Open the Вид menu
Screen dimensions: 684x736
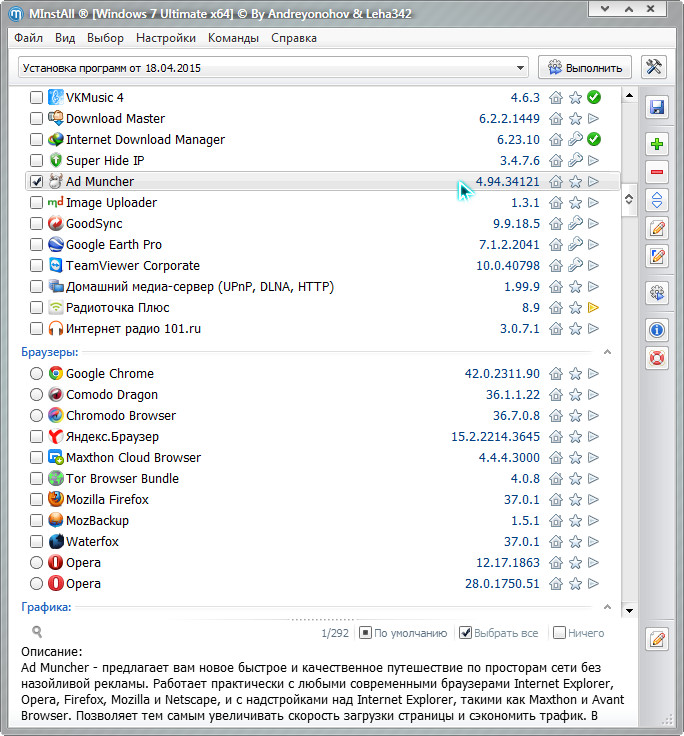click(65, 38)
